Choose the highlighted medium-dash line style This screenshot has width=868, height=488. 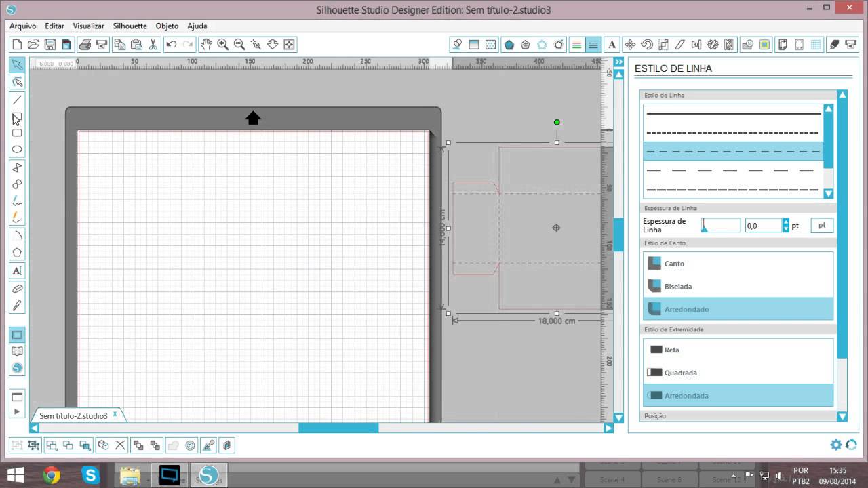pos(733,151)
